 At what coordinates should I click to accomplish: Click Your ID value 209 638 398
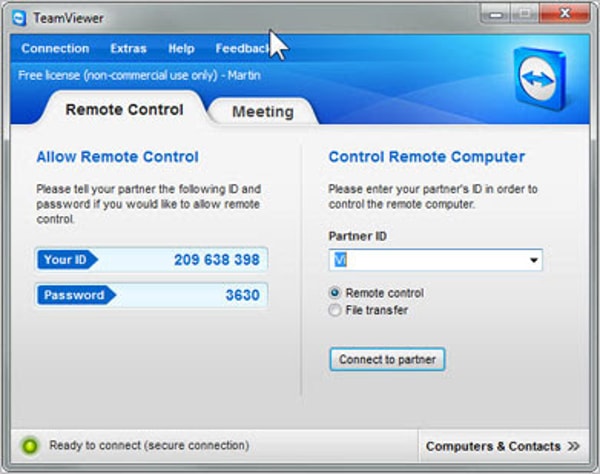click(x=217, y=260)
